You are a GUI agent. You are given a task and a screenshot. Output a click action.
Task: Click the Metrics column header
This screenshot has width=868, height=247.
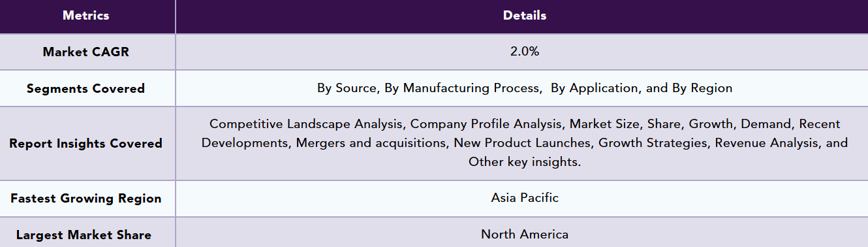tap(86, 16)
